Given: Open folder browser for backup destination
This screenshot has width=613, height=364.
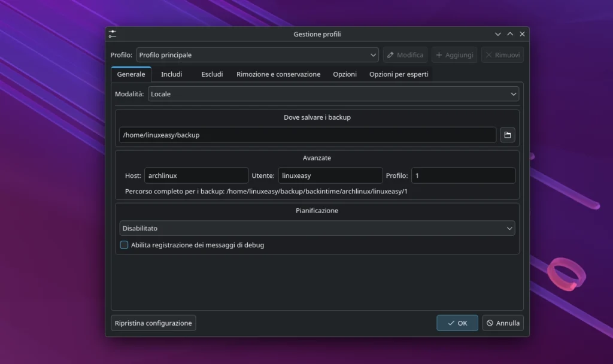Looking at the screenshot, I should point(507,135).
